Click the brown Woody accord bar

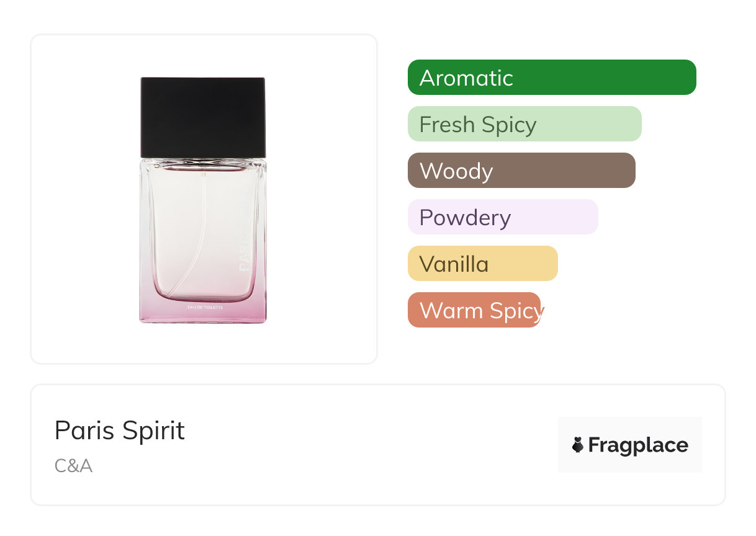point(521,171)
